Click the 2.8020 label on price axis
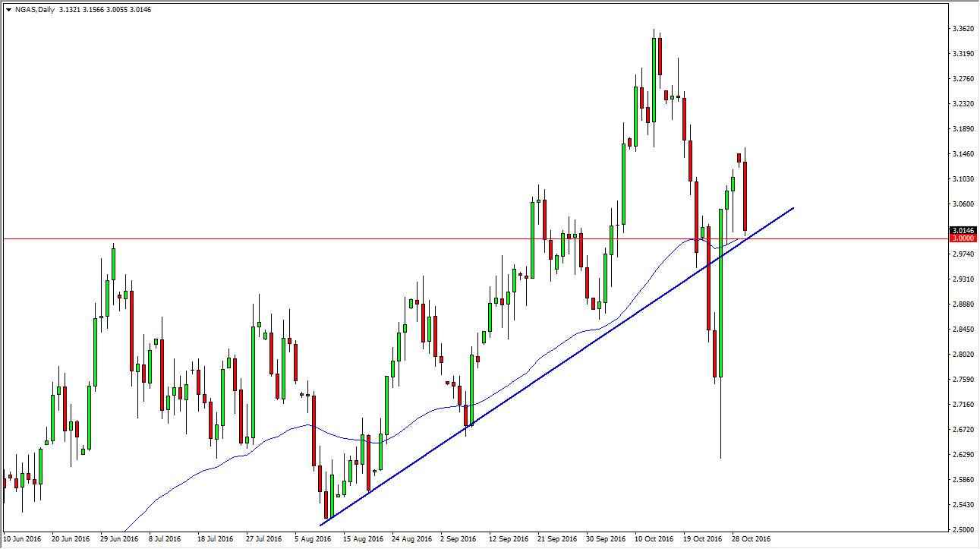 963,355
